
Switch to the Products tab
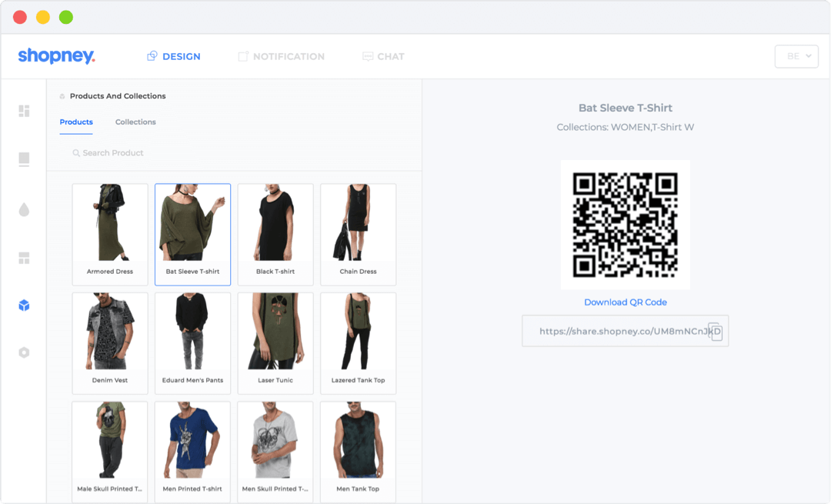[x=76, y=122]
